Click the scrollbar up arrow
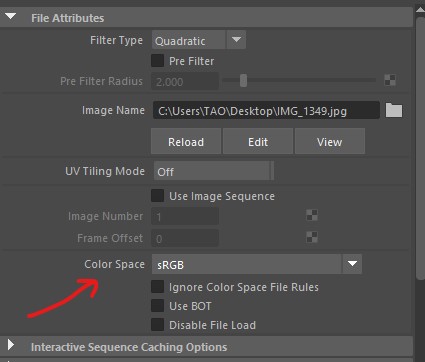The width and height of the screenshot is (425, 362). click(421, 9)
